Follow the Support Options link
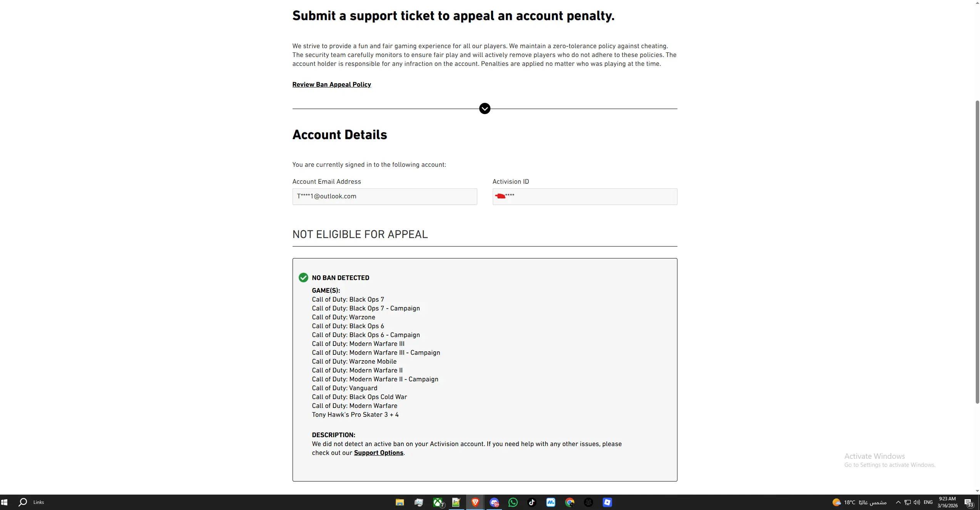Screen dimensions: 980x510 point(378,453)
